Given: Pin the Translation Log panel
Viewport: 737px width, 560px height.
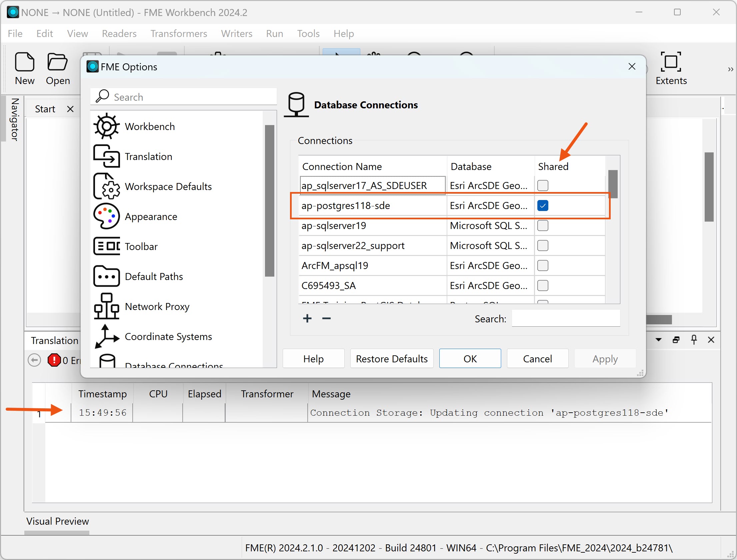Looking at the screenshot, I should pos(694,340).
